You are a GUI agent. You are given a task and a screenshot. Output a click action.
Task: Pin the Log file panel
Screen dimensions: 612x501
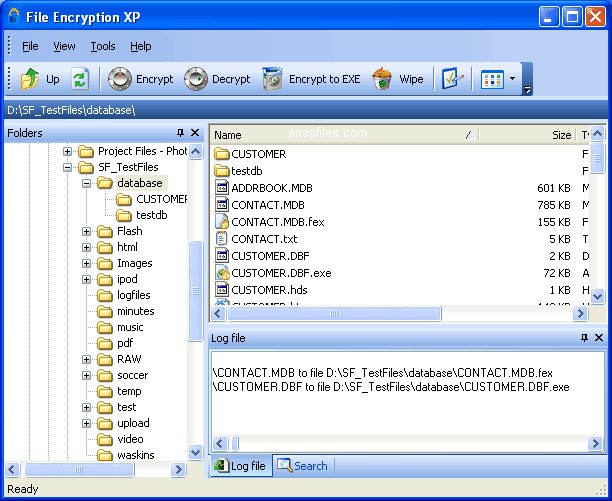click(584, 338)
